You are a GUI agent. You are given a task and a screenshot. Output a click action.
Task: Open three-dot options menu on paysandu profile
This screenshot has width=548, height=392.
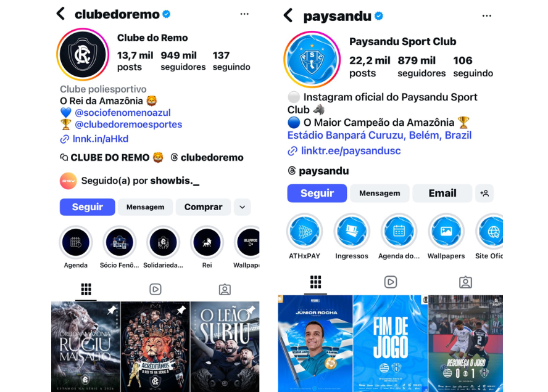pyautogui.click(x=486, y=15)
